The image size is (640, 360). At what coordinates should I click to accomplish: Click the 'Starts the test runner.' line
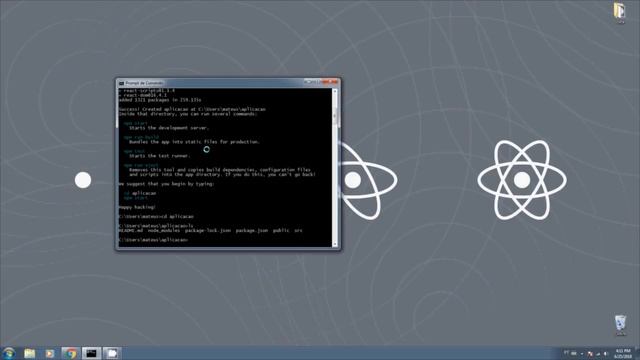(x=159, y=156)
